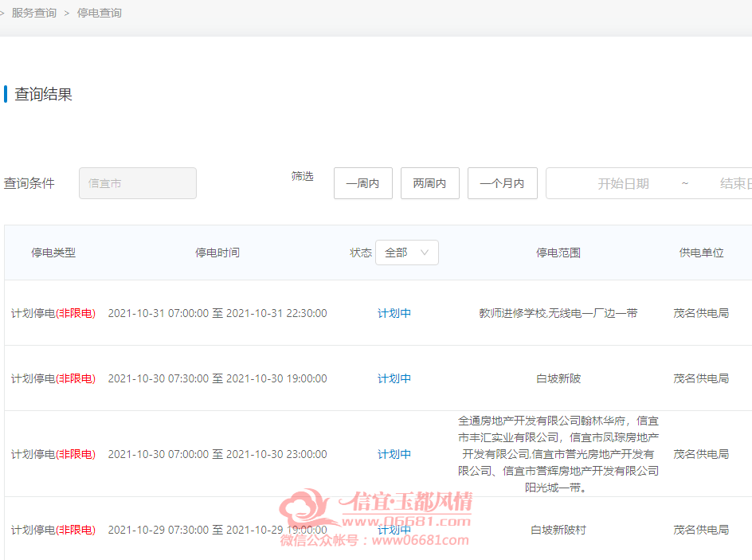The width and height of the screenshot is (752, 560).
Task: Select outage time 2021-10-29 07:30:00 至 19:00:00
Action: point(217,530)
